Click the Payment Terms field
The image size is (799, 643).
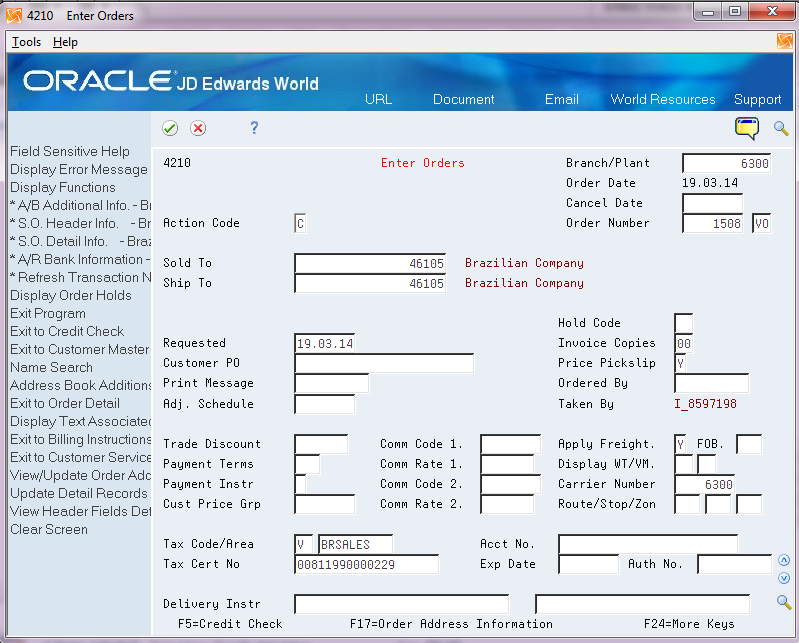tap(307, 464)
